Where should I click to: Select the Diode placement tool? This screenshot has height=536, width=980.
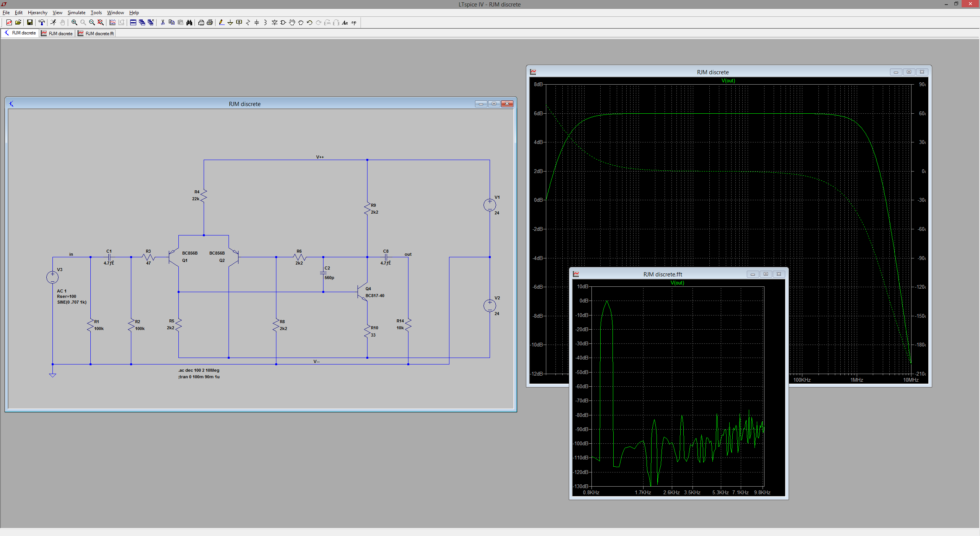[x=274, y=23]
